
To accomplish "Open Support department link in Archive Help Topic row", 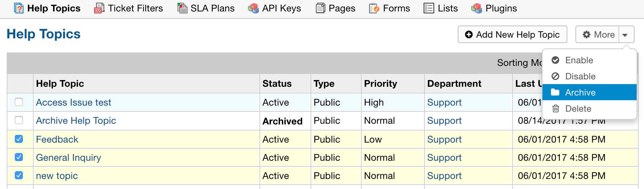I will pyautogui.click(x=444, y=120).
